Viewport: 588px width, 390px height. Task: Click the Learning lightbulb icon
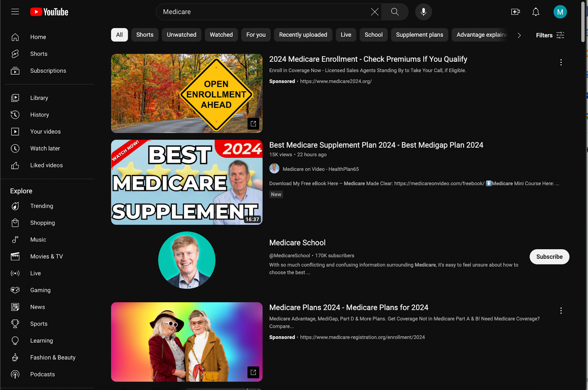point(15,341)
